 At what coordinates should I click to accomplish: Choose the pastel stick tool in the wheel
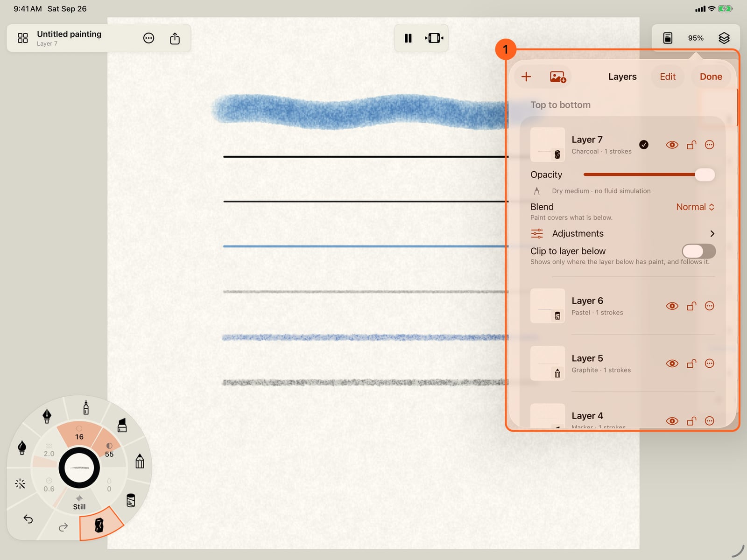(131, 500)
